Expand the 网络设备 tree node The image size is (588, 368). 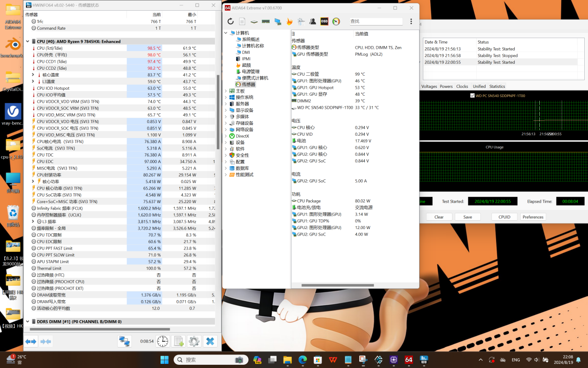(226, 130)
